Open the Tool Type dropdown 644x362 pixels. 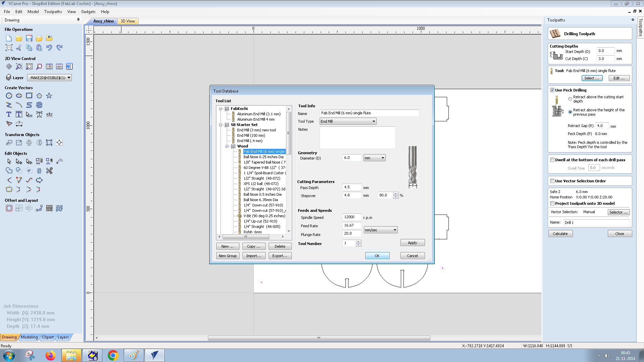pyautogui.click(x=348, y=121)
